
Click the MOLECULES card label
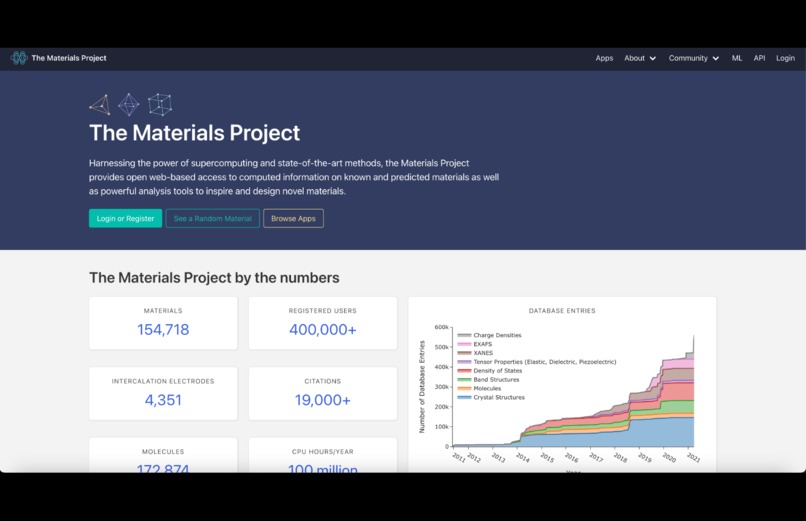163,452
